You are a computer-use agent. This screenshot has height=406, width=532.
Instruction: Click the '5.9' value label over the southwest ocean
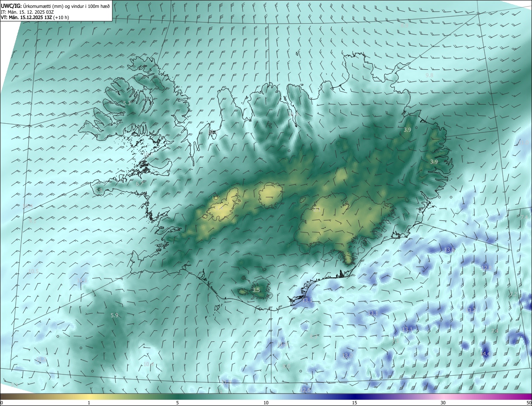point(114,316)
